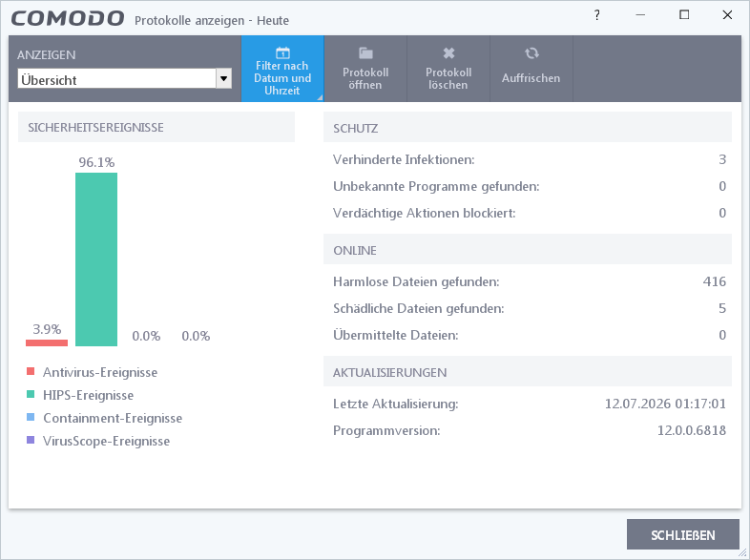Click Letzte Aktualisierung label
This screenshot has height=560, width=750.
click(x=396, y=404)
